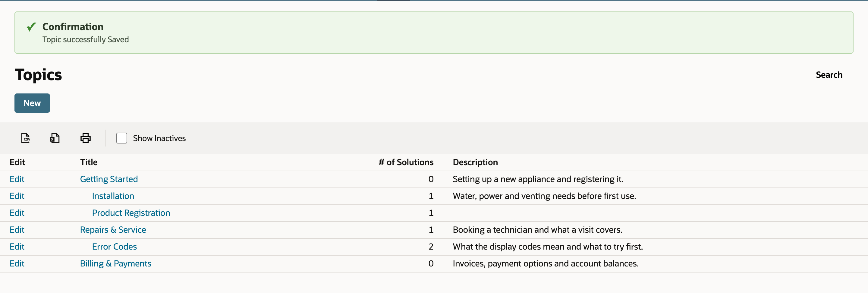Select 'Booking a technician and what a visit covers.'
This screenshot has height=293, width=868.
point(537,230)
